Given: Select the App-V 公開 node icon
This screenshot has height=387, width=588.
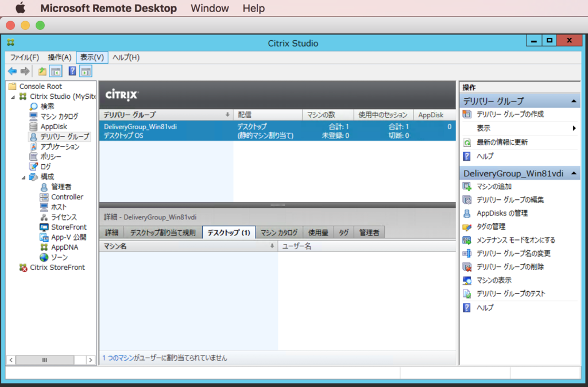Looking at the screenshot, I should [x=44, y=237].
